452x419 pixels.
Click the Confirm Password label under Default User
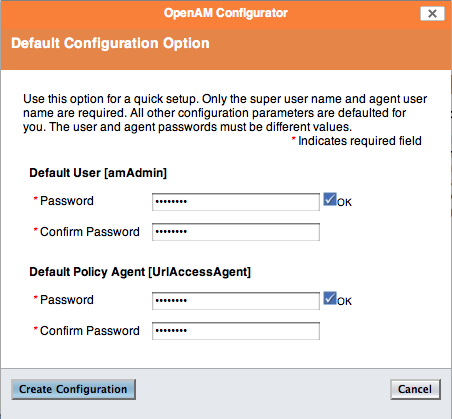tap(90, 232)
